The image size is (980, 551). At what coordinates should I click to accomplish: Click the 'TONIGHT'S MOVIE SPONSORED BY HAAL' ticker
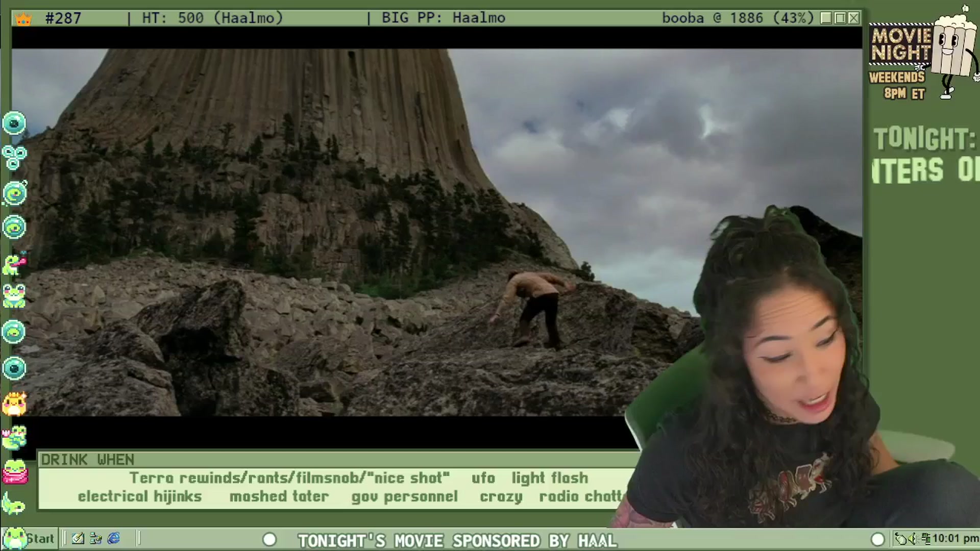point(457,540)
